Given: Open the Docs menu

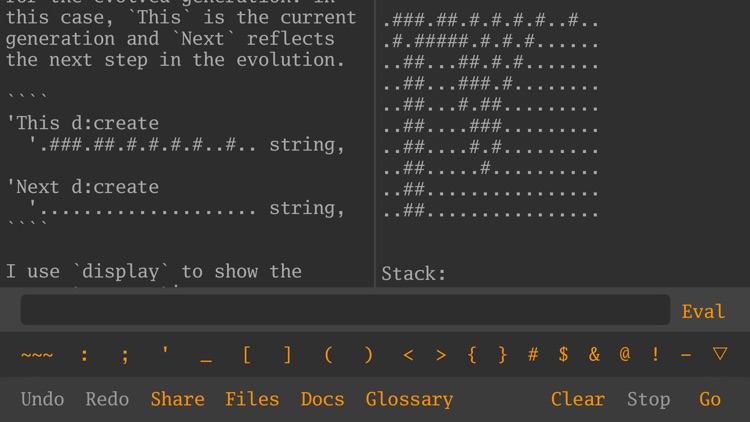Looking at the screenshot, I should tap(322, 399).
